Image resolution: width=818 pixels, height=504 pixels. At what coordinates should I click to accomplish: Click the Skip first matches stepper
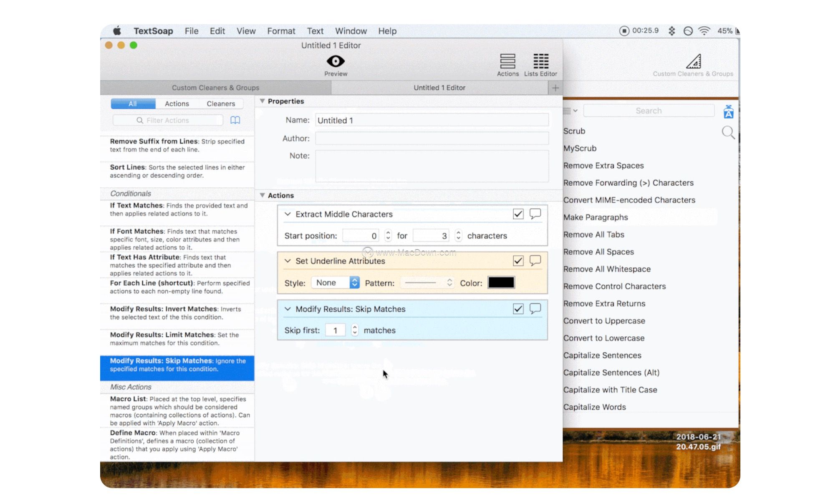(355, 330)
